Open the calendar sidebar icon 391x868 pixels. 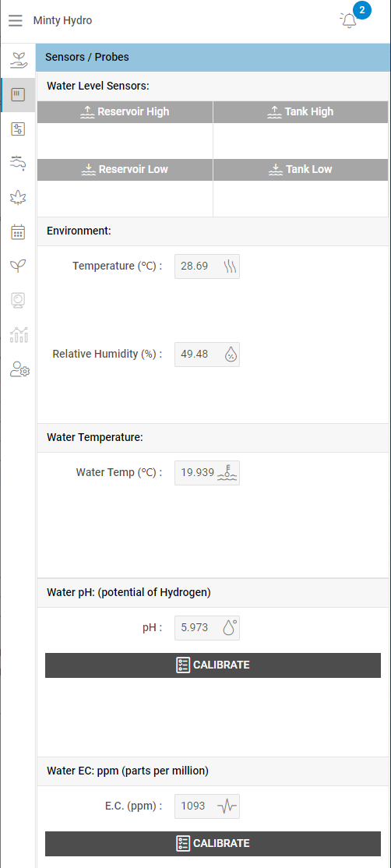tap(18, 232)
